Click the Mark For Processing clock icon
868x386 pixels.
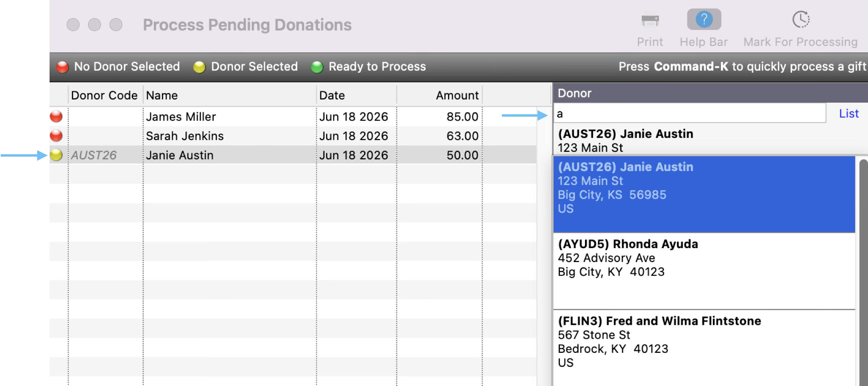tap(801, 19)
